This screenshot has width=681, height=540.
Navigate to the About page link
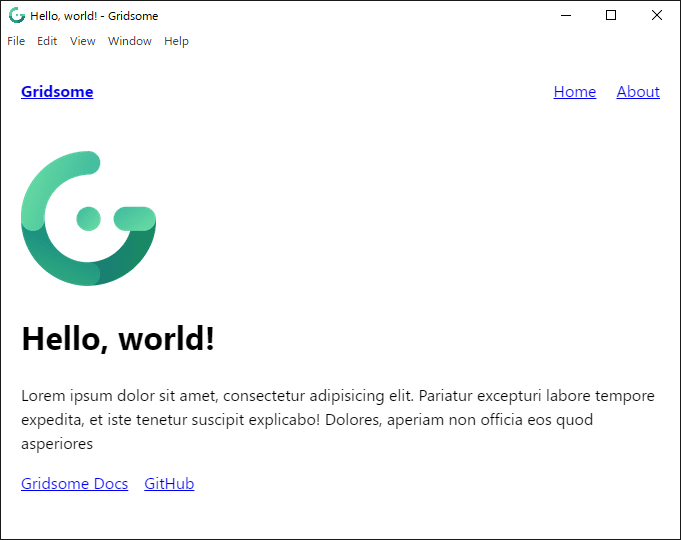[638, 92]
